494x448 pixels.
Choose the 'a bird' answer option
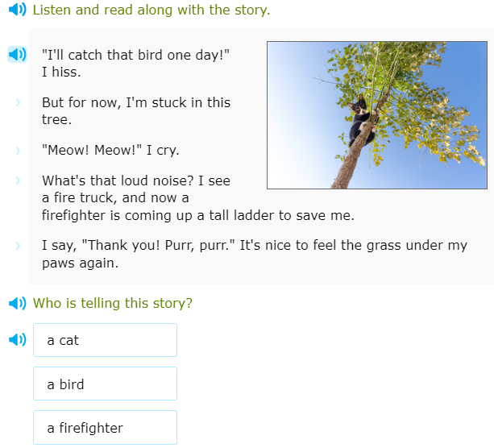(105, 384)
